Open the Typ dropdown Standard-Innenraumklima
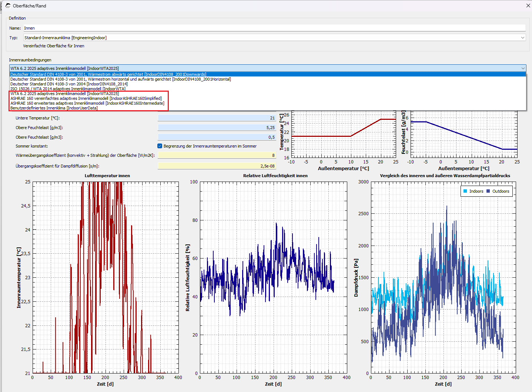Image resolution: width=532 pixels, height=392 pixels. tap(275, 38)
